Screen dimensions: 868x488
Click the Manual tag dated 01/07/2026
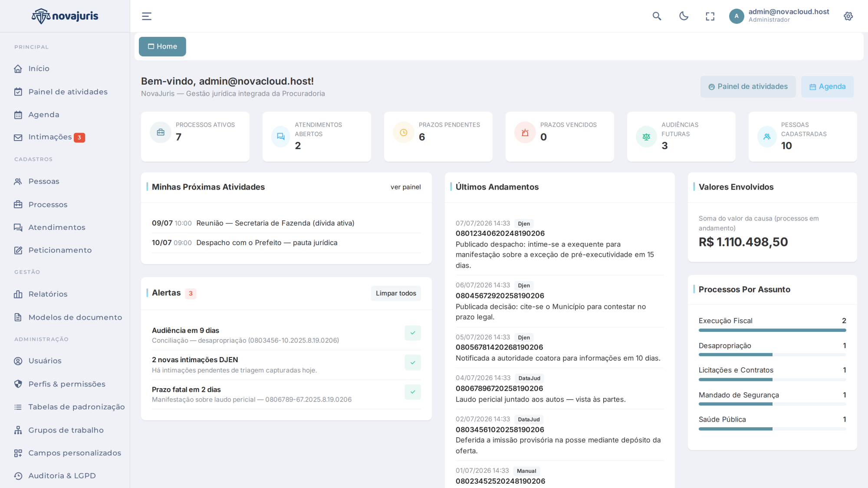click(526, 471)
